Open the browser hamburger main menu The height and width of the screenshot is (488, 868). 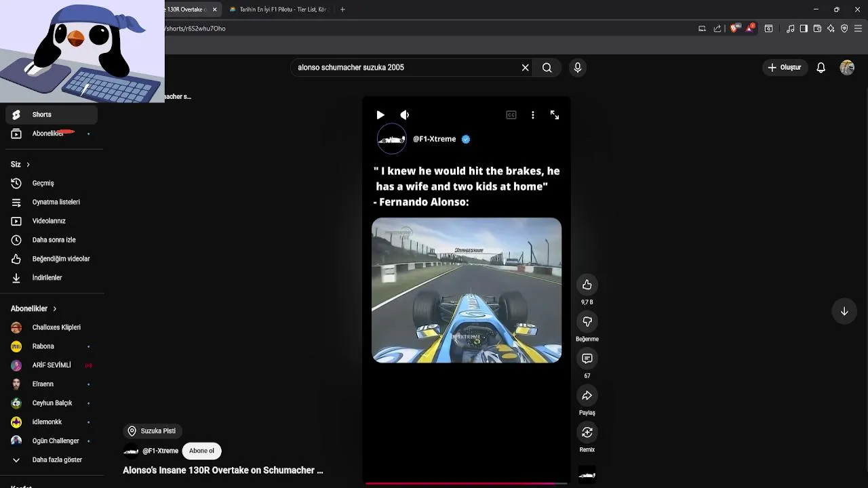pos(858,28)
